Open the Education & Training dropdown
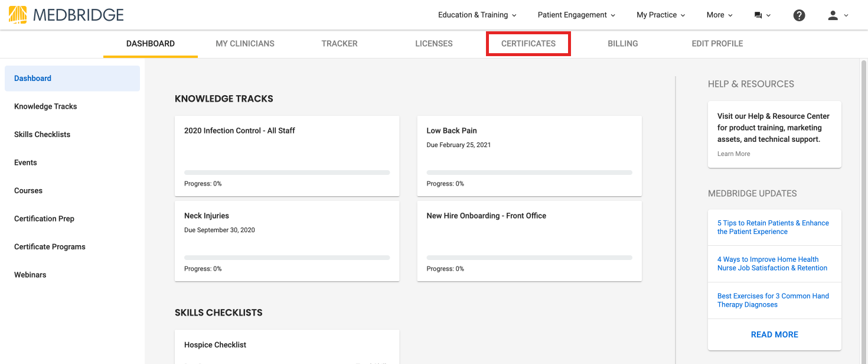Viewport: 868px width, 364px height. (x=477, y=14)
